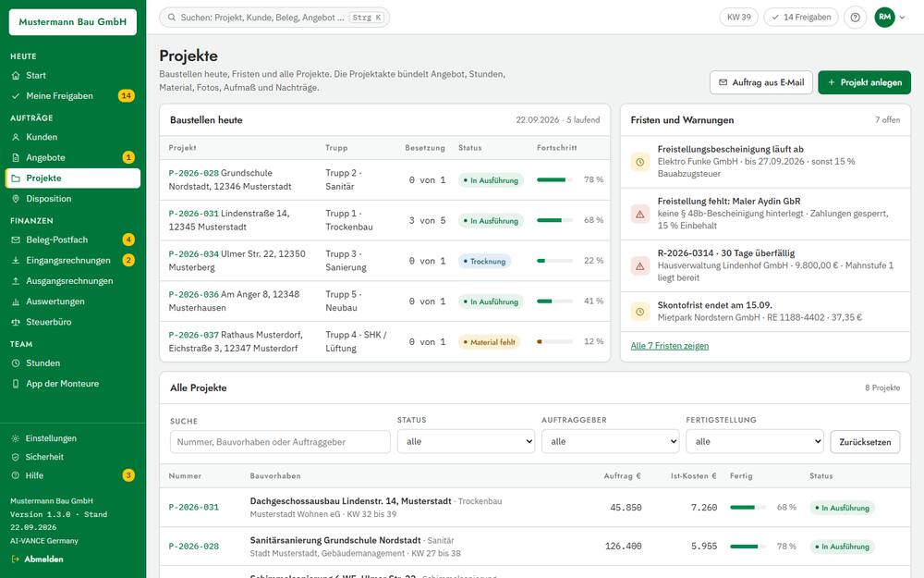924x578 pixels.
Task: Open Meine Freigaben in the sidebar
Action: pyautogui.click(x=72, y=95)
